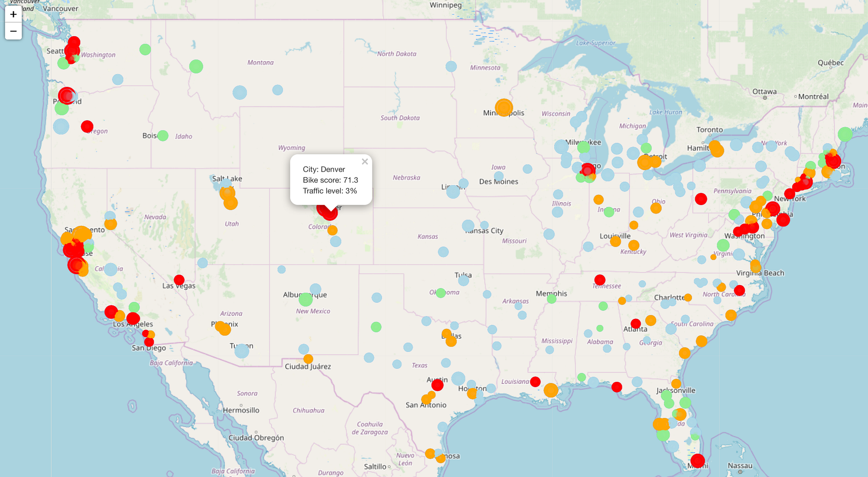Zoom in with the plus button
Screen dimensions: 868x477
pyautogui.click(x=13, y=14)
